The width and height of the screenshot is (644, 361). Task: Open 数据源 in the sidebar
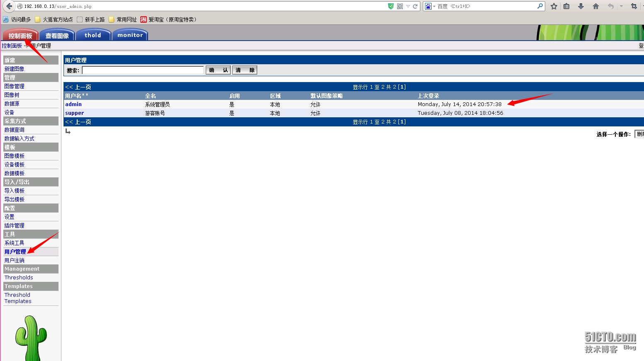(12, 104)
